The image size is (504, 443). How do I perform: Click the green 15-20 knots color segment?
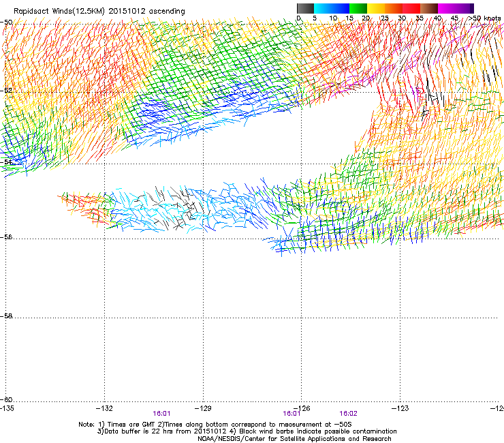[x=358, y=8]
